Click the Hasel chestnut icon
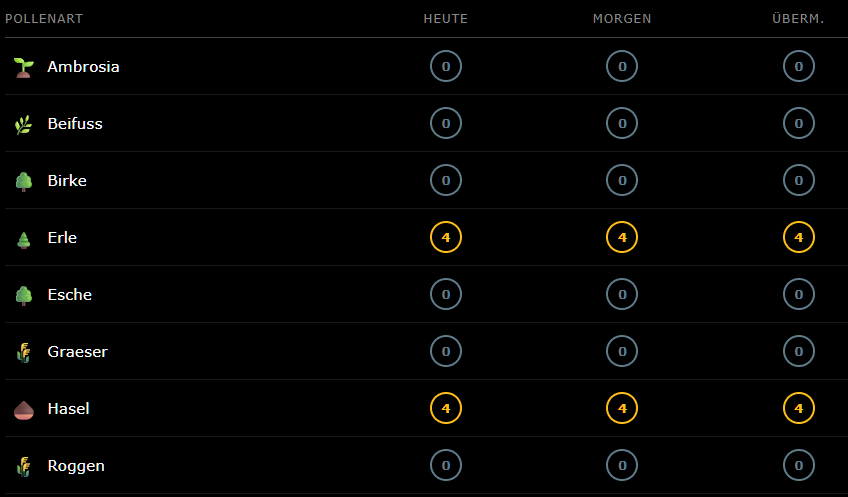This screenshot has width=848, height=497. 23,409
